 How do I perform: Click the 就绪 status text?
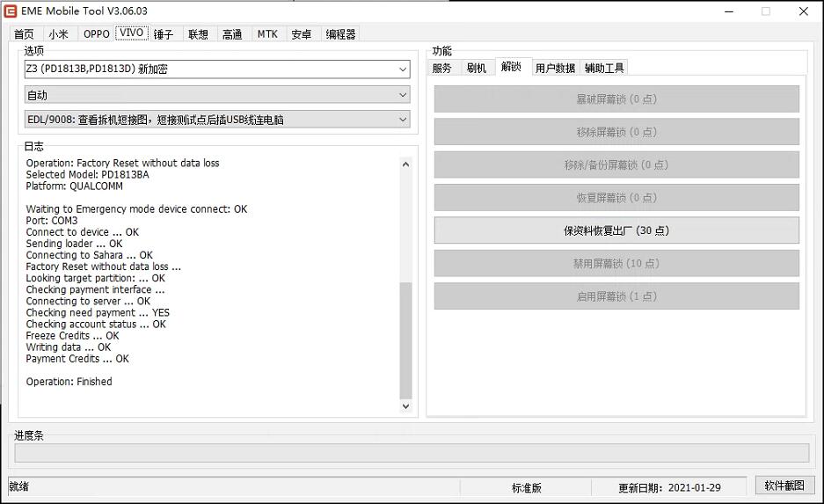(19, 486)
